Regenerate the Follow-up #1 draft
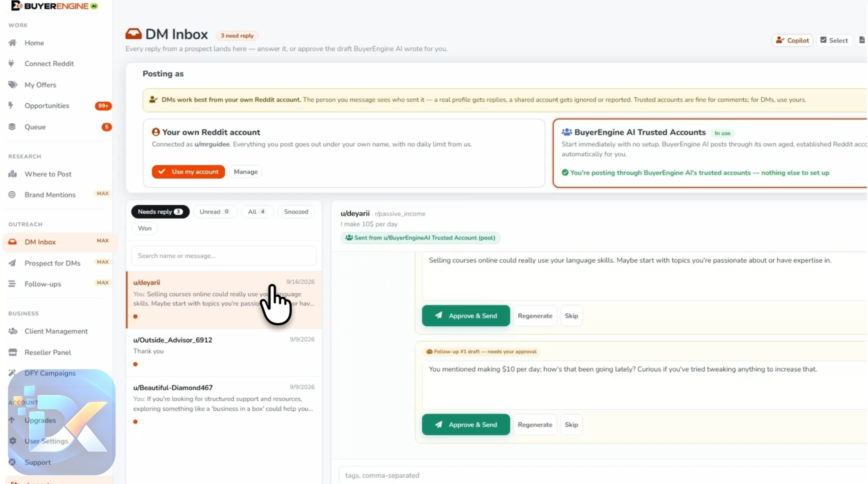This screenshot has height=484, width=868. click(x=535, y=425)
